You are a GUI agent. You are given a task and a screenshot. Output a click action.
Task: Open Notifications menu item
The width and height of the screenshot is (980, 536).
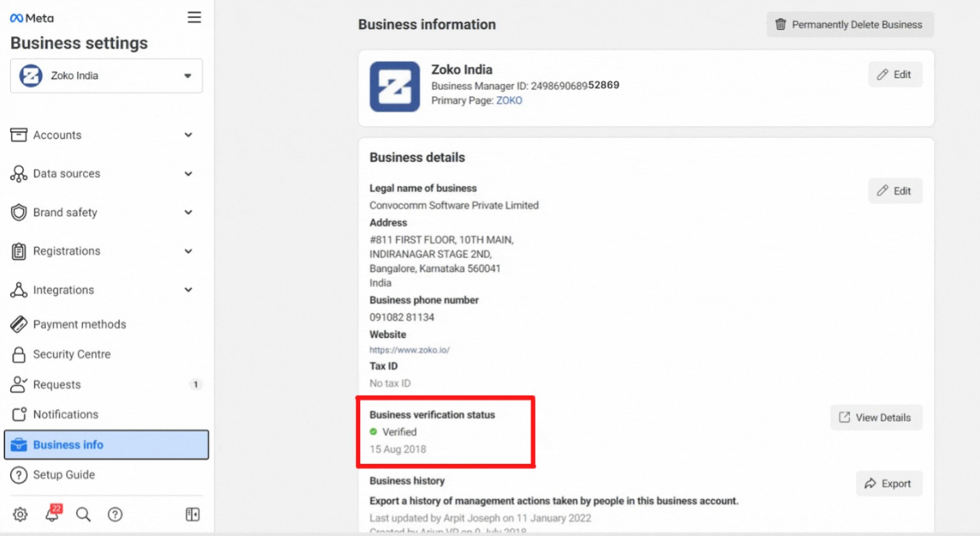(106, 414)
